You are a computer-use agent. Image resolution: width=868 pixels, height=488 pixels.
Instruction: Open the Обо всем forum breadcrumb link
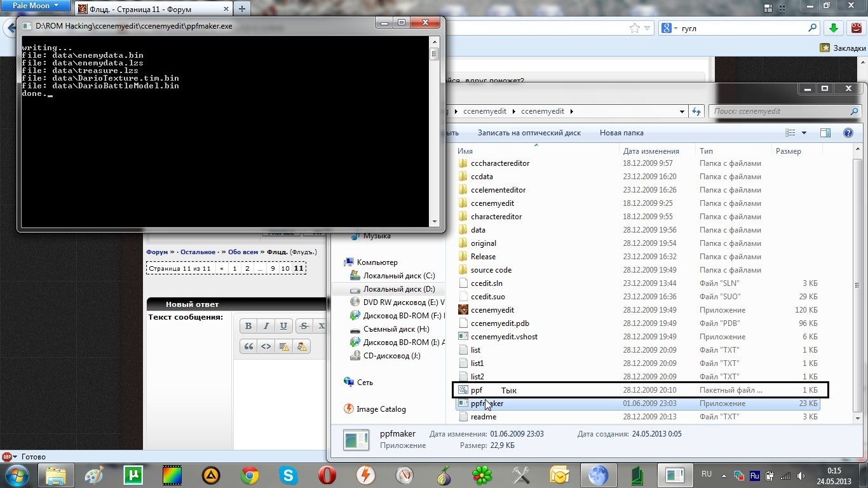tap(243, 252)
